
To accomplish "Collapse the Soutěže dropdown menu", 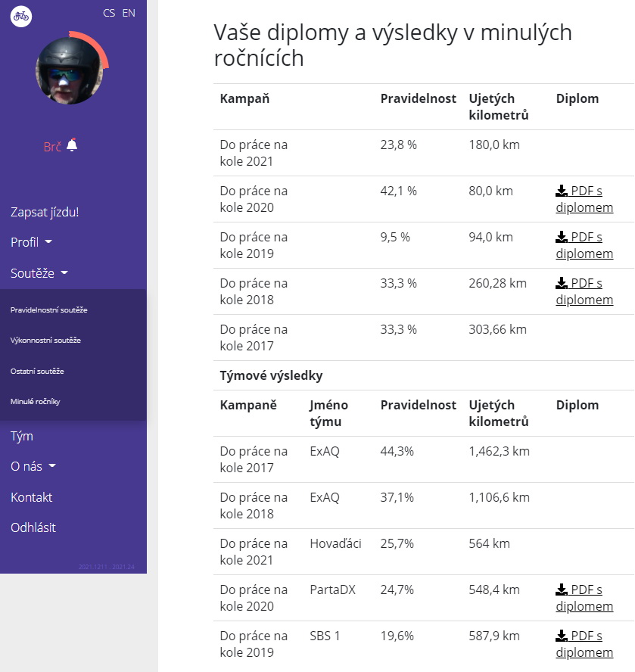I will [39, 273].
